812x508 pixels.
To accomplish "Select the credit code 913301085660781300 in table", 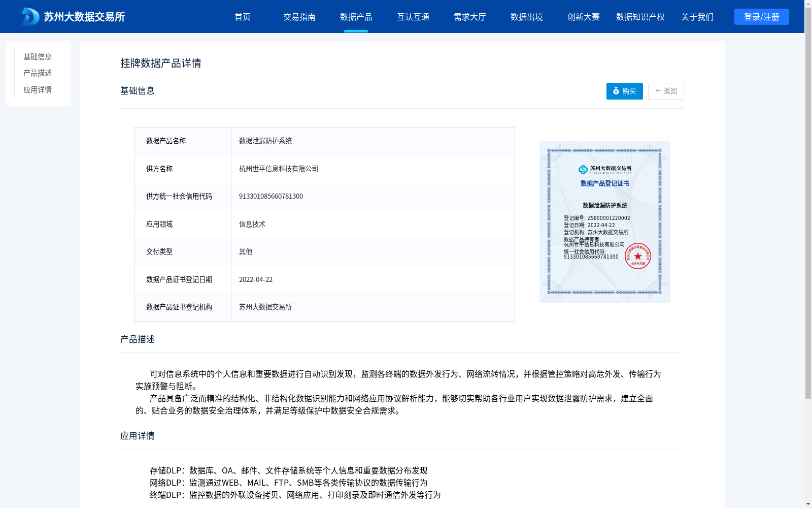I will 271,196.
